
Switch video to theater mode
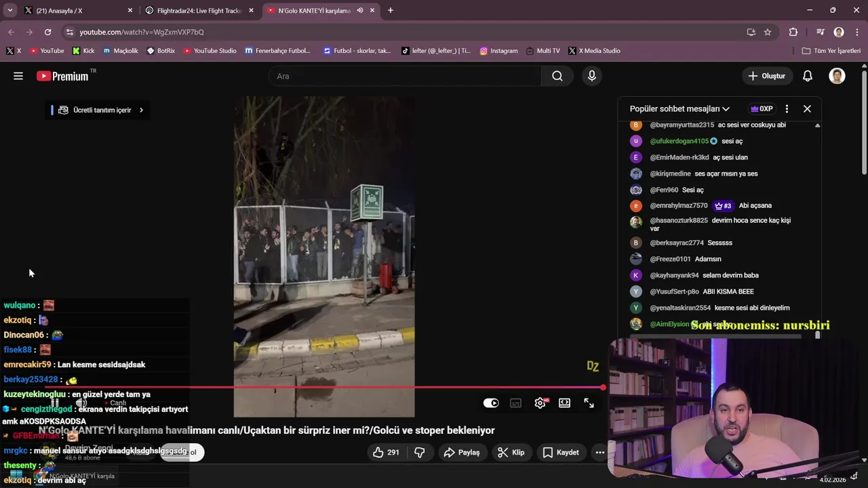tap(564, 403)
